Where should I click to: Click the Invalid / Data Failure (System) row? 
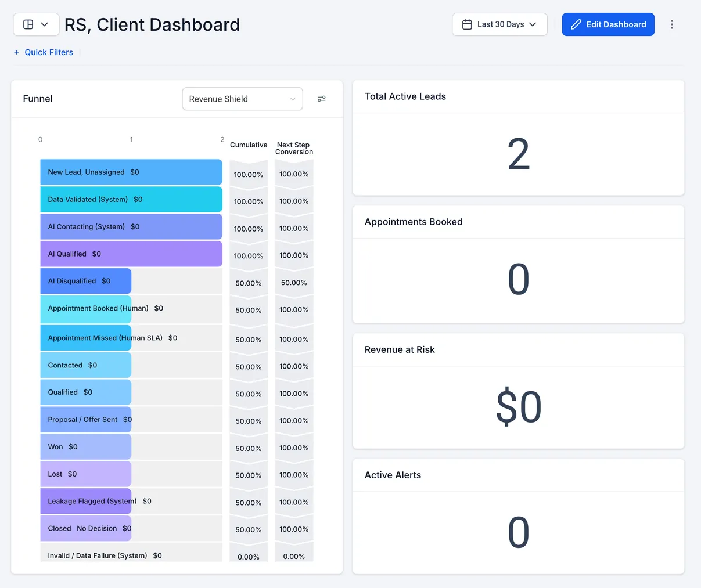pos(131,553)
